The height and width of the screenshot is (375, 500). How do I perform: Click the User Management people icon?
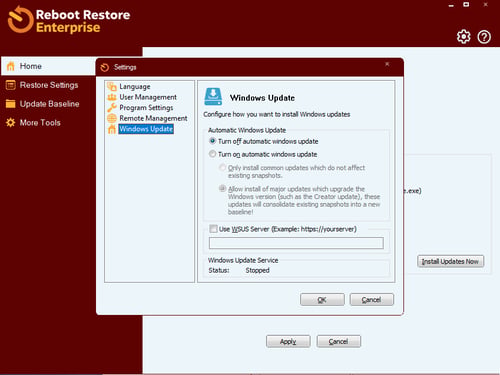click(112, 97)
